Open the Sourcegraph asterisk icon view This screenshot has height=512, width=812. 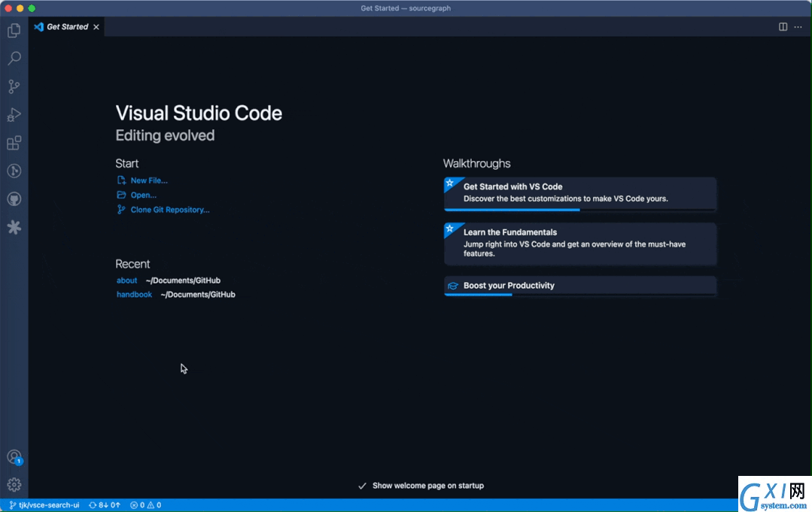coord(14,227)
